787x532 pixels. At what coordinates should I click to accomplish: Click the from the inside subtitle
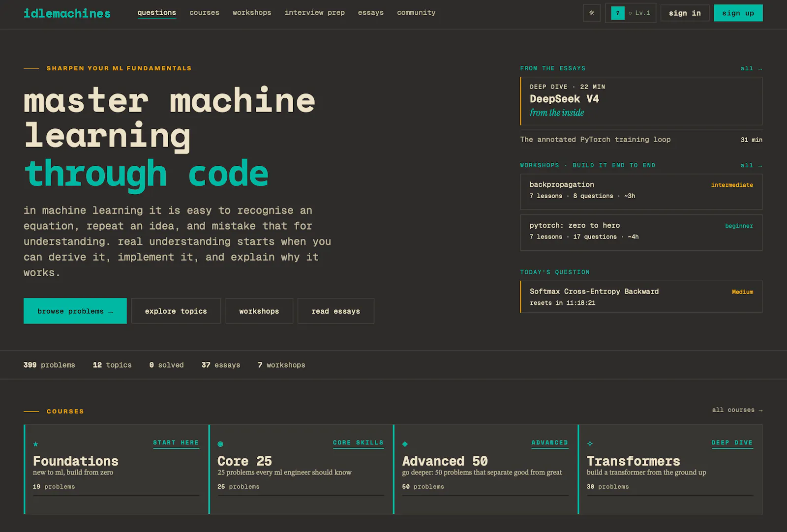(557, 113)
